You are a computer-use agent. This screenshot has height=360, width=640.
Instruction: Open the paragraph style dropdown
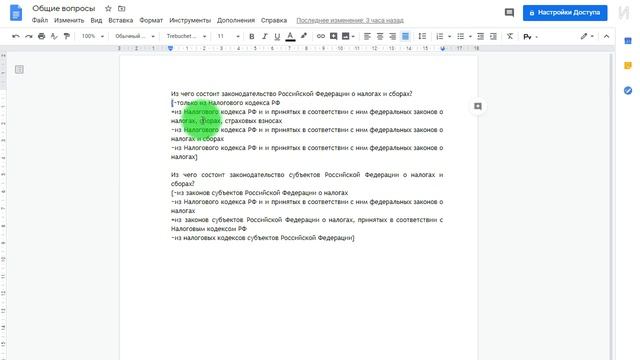(135, 36)
